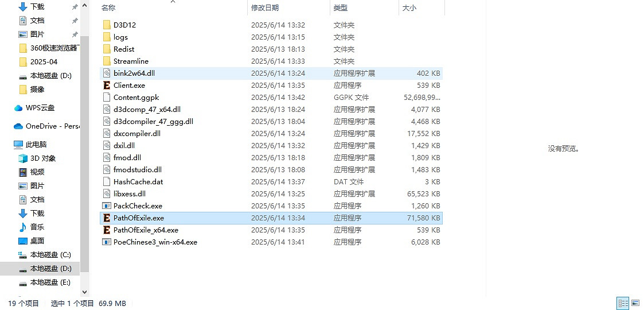Select the Streamline folder
This screenshot has width=644, height=310.
pyautogui.click(x=131, y=61)
